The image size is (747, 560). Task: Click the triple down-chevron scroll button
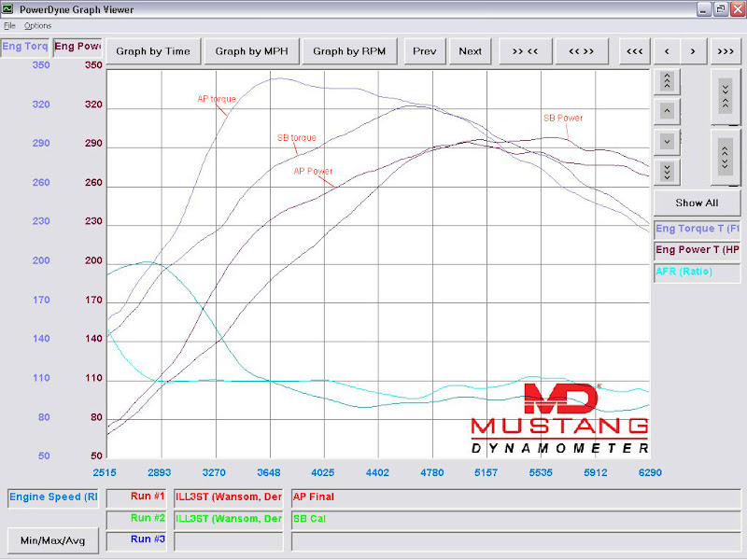(x=667, y=172)
